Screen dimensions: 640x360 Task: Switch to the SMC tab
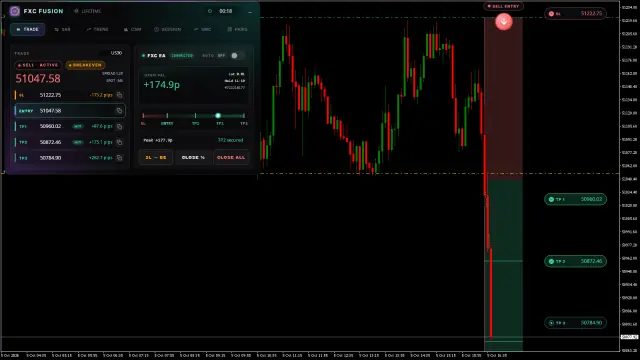pyautogui.click(x=203, y=29)
